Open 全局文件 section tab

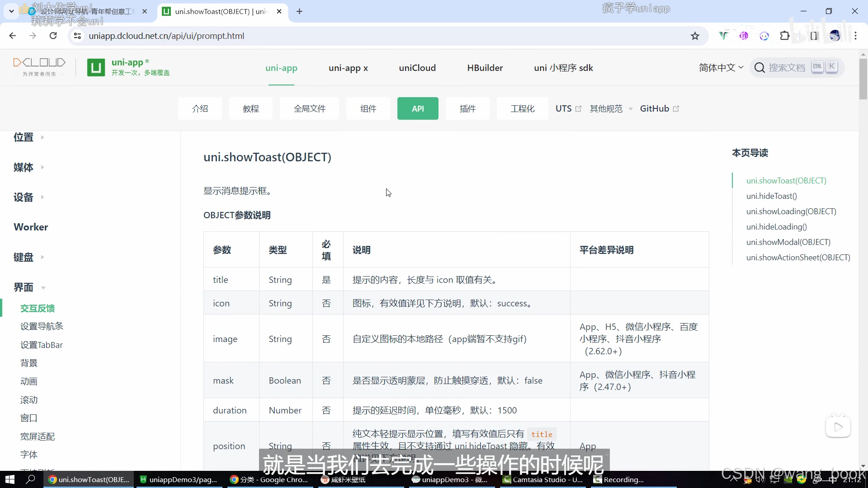[x=310, y=108]
